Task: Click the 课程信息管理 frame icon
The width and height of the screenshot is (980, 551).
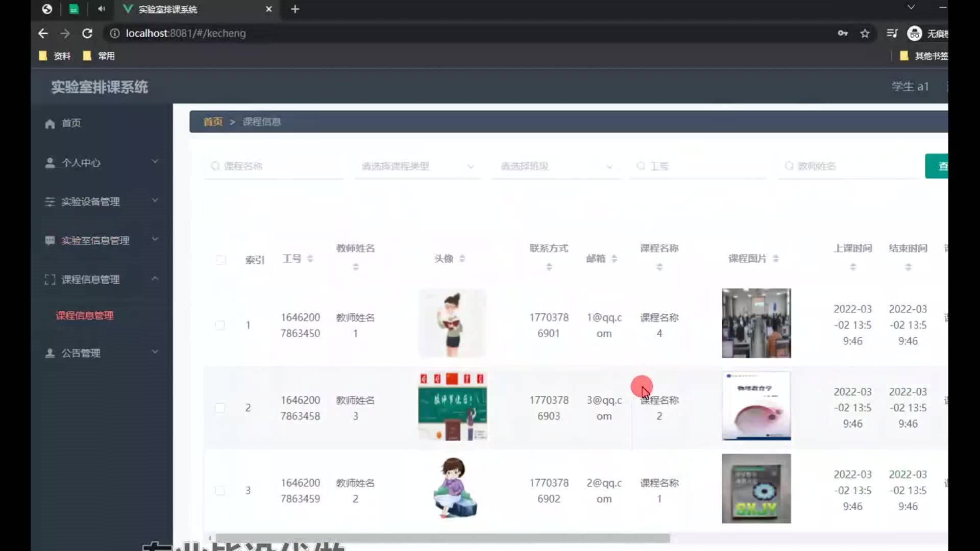Action: click(50, 280)
